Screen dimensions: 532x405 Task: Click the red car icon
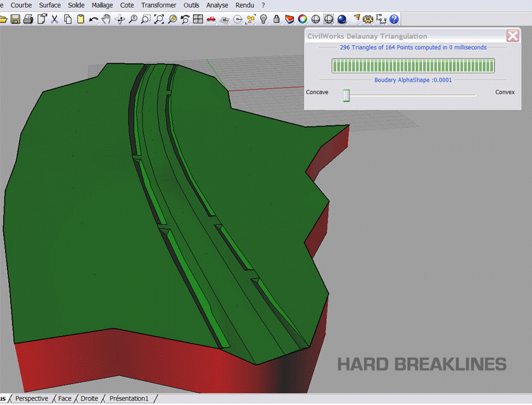pyautogui.click(x=211, y=19)
